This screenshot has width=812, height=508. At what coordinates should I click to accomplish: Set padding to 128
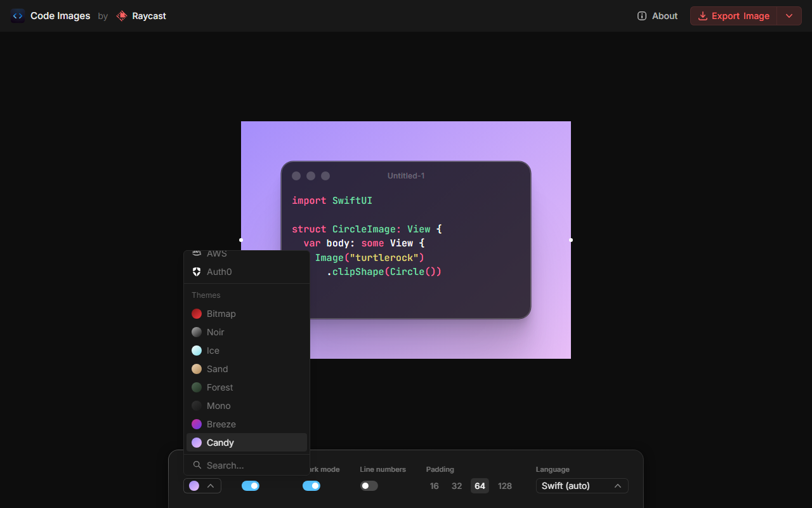(505, 486)
